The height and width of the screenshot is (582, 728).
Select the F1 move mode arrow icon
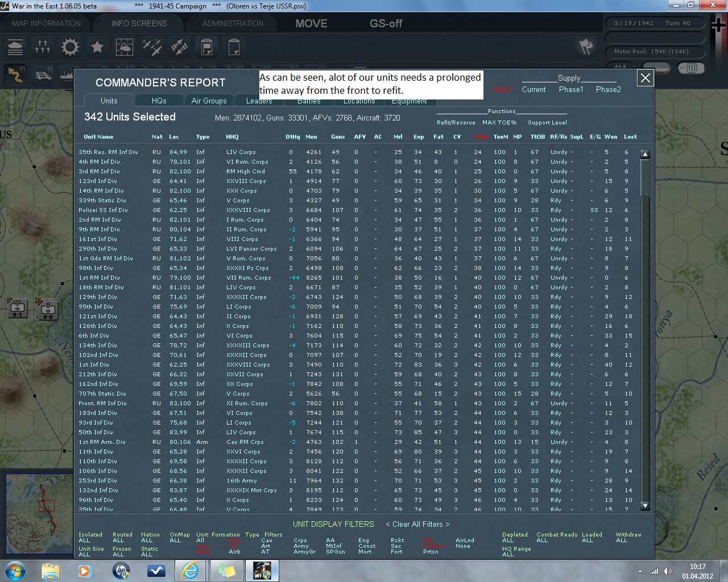(x=15, y=74)
